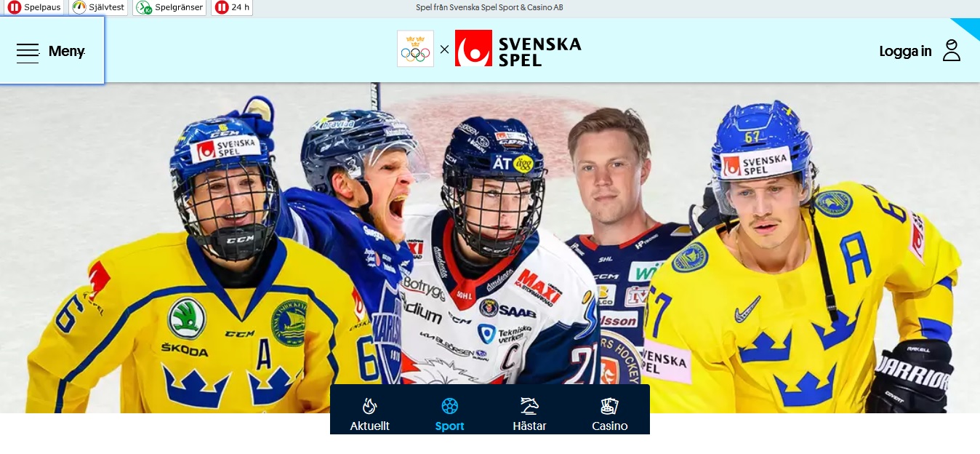Select the Hästar horse icon
The image size is (980, 454).
[529, 406]
